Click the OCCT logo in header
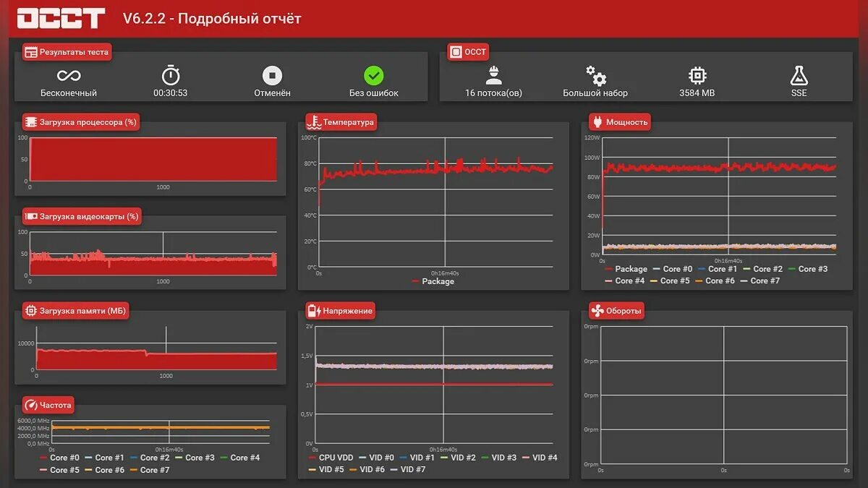This screenshot has width=868, height=488. tap(61, 18)
